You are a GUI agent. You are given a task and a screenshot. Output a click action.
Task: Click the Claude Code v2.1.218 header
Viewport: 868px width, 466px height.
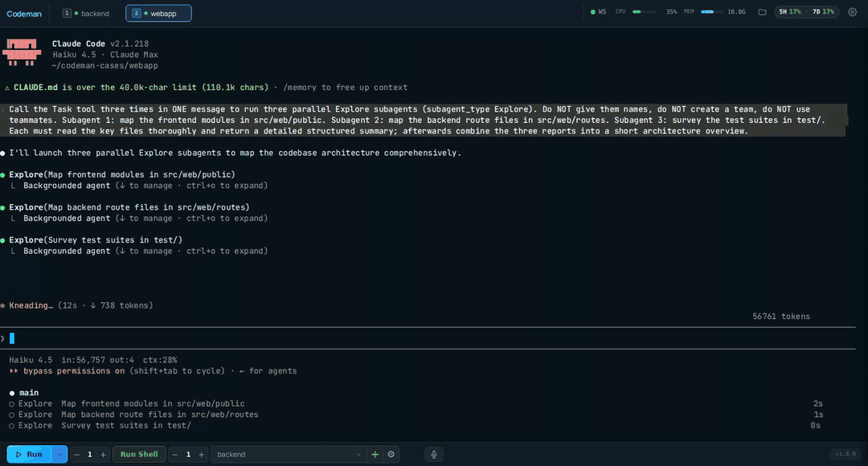coord(100,43)
